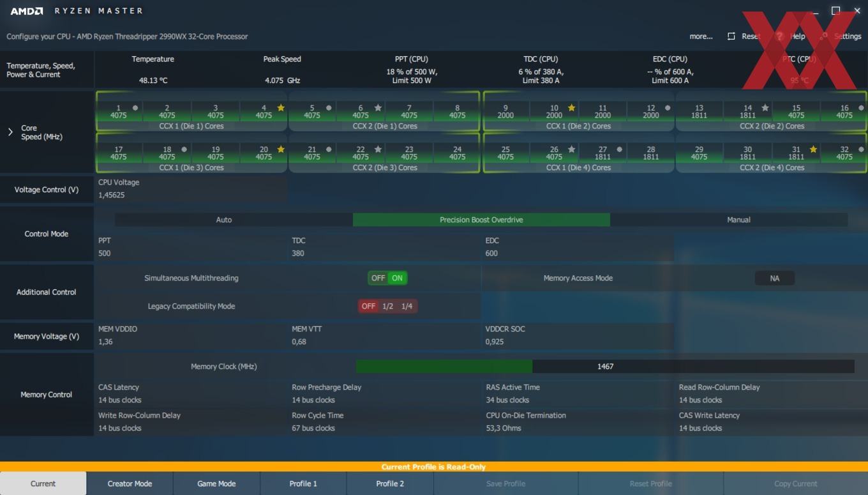Click the CCX 2 (Die 4) Cores label
The width and height of the screenshot is (868, 495).
[772, 167]
